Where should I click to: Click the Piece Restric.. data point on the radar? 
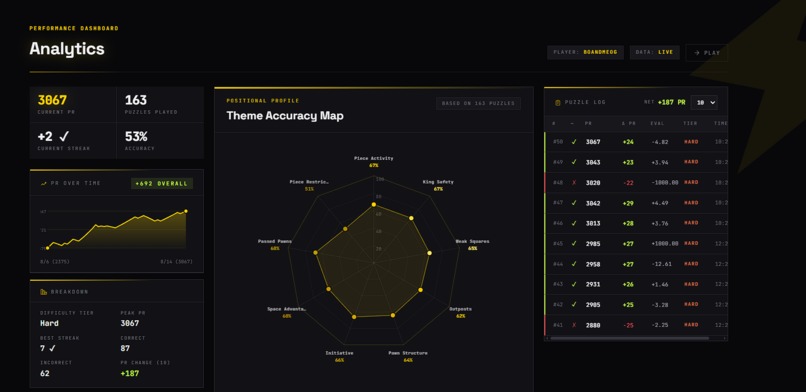[345, 229]
